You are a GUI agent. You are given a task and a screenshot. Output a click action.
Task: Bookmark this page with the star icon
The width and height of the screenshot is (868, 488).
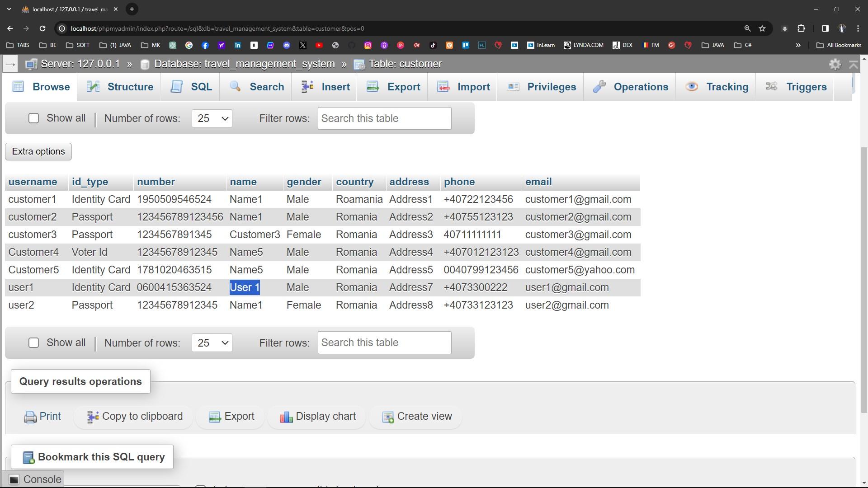762,28
